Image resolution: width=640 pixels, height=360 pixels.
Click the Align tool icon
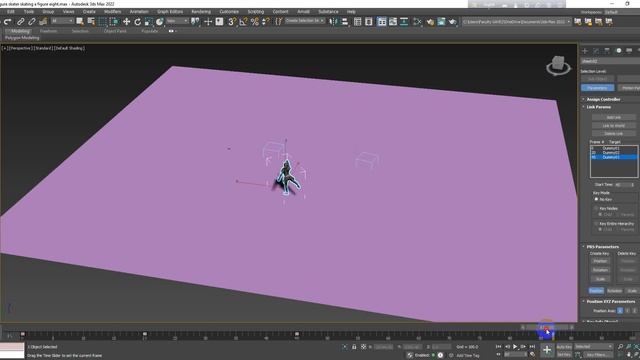pyautogui.click(x=345, y=22)
